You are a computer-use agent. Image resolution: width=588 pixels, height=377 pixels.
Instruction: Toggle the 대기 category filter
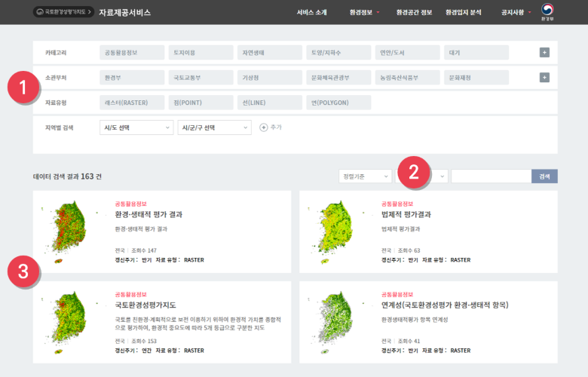click(476, 53)
